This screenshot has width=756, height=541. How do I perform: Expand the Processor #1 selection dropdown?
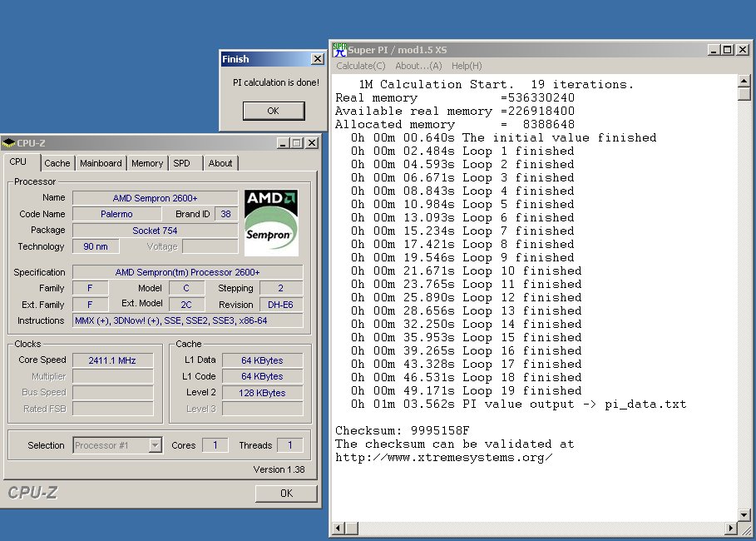tap(155, 445)
